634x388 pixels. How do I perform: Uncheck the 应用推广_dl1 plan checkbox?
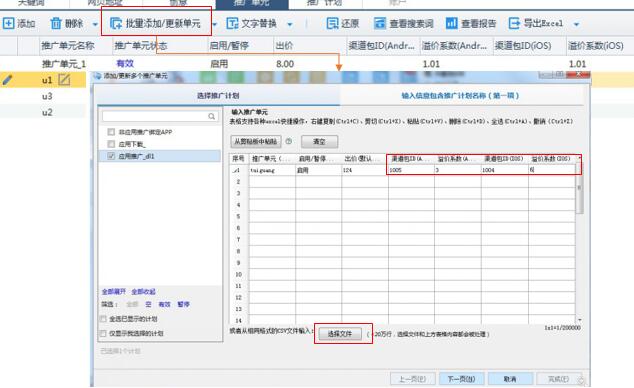(x=111, y=156)
